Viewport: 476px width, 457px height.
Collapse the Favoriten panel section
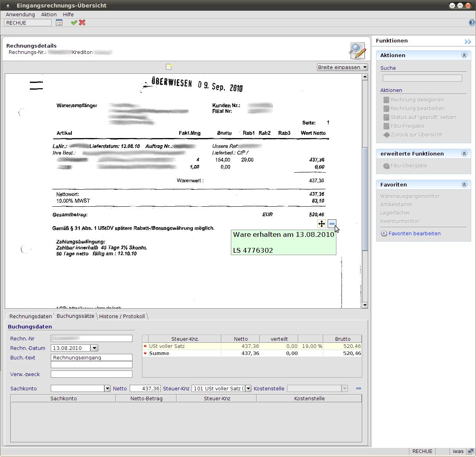pyautogui.click(x=464, y=184)
